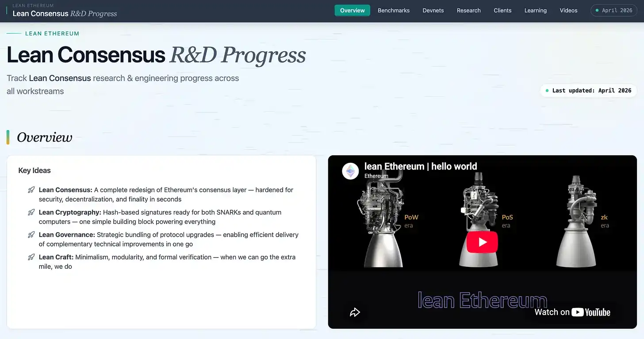644x339 pixels.
Task: Play the lean Ethereum hello world video
Action: click(x=482, y=242)
